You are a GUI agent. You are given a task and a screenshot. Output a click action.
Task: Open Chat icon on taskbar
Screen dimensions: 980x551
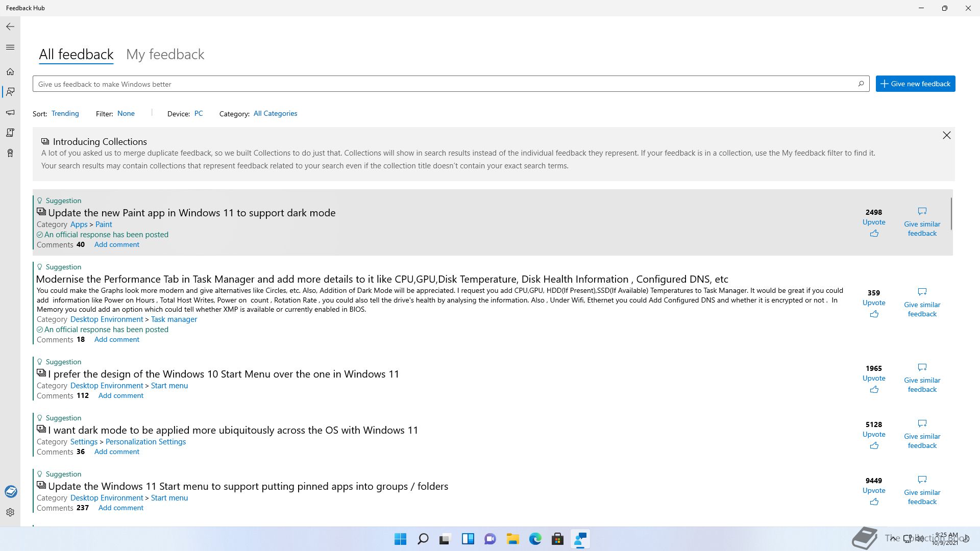[x=490, y=539]
